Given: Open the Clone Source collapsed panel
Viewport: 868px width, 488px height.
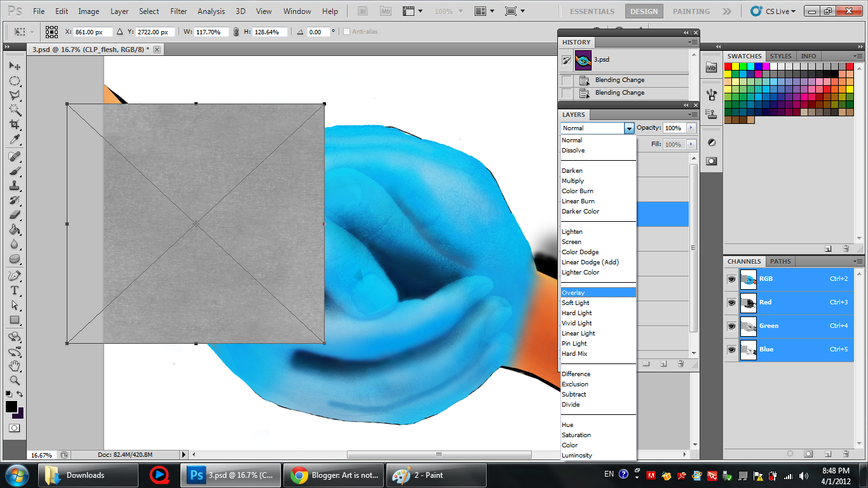Looking at the screenshot, I should pos(711,114).
